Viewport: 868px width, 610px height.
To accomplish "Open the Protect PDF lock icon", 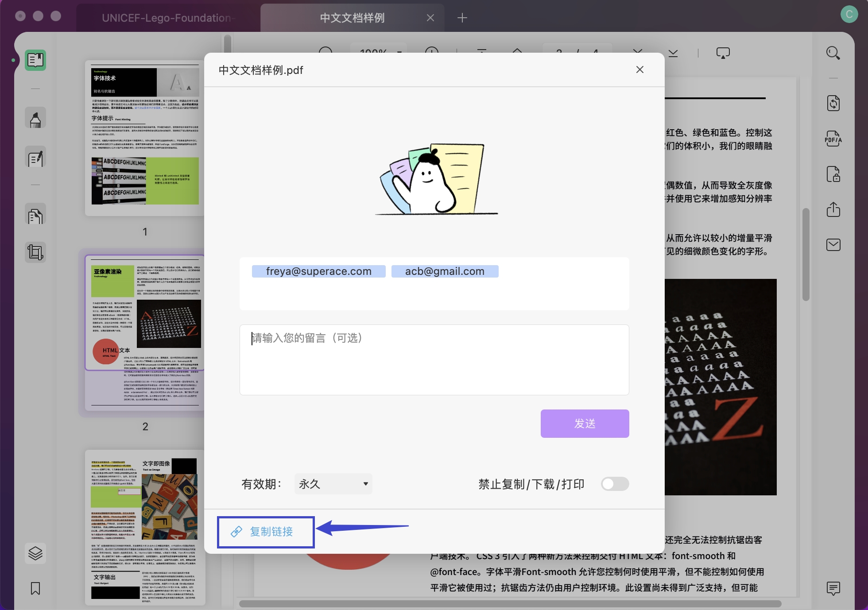I will pos(833,174).
